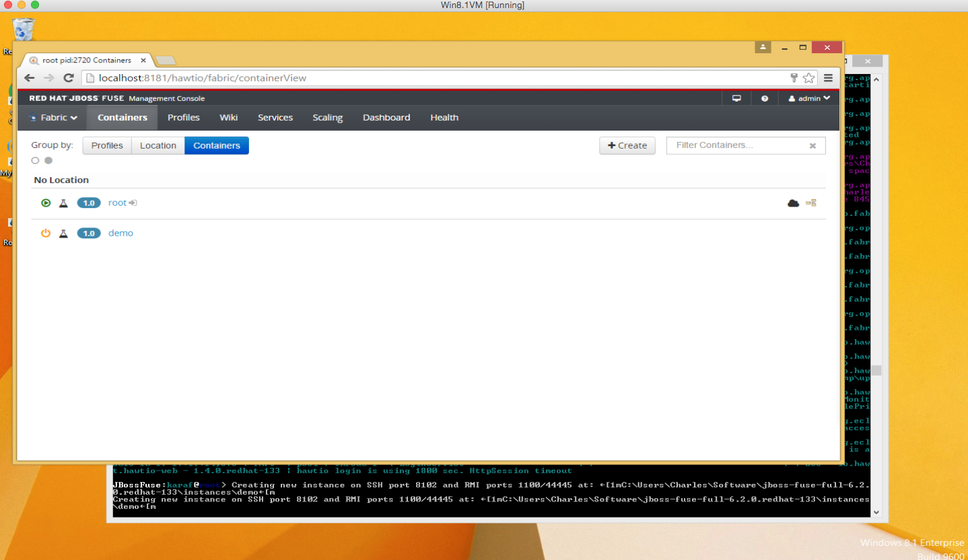Select the root pid:2720 Containers browser tab
The width and height of the screenshot is (968, 560).
(x=86, y=60)
